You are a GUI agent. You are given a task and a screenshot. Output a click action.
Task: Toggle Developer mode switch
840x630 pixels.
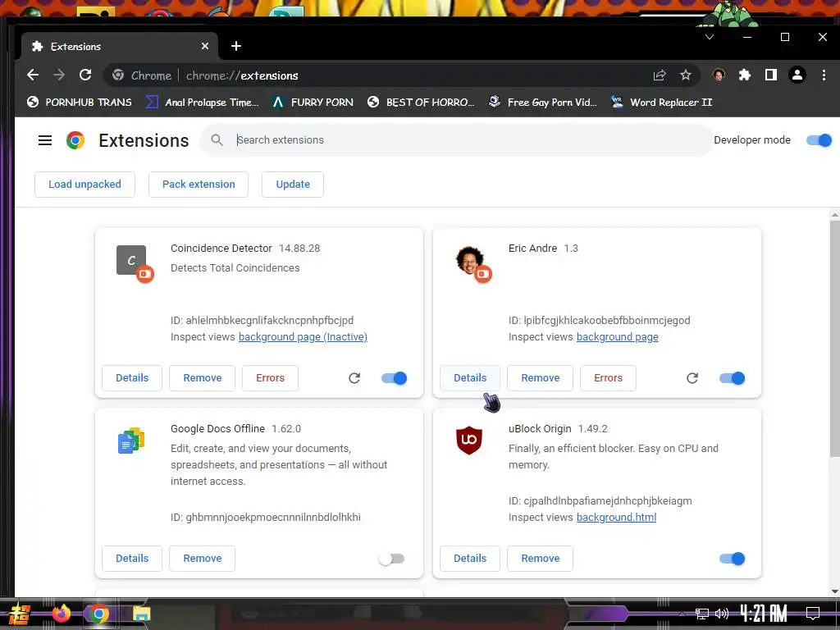[819, 140]
